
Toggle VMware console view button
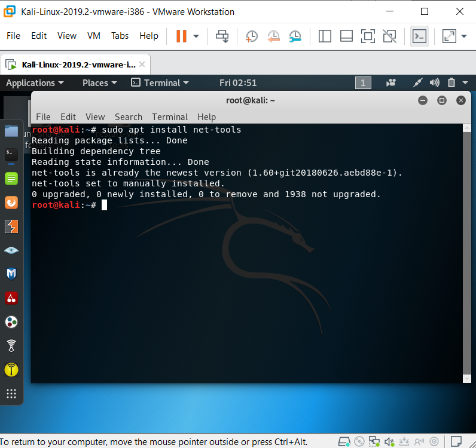[x=419, y=36]
